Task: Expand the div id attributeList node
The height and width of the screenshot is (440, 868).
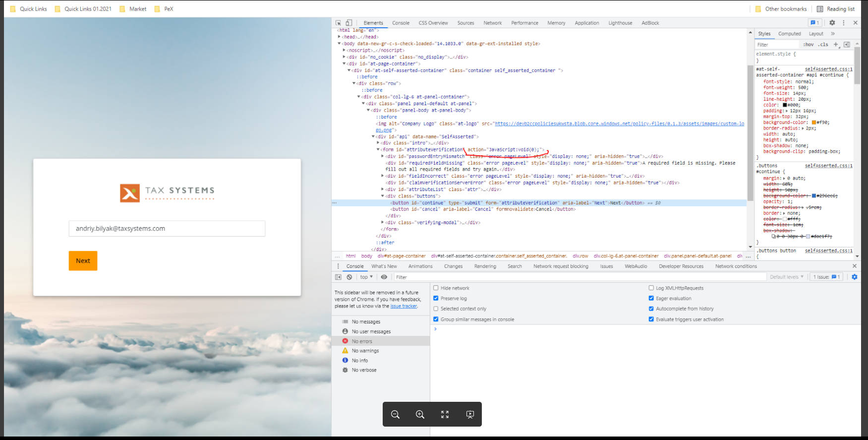Action: point(383,189)
